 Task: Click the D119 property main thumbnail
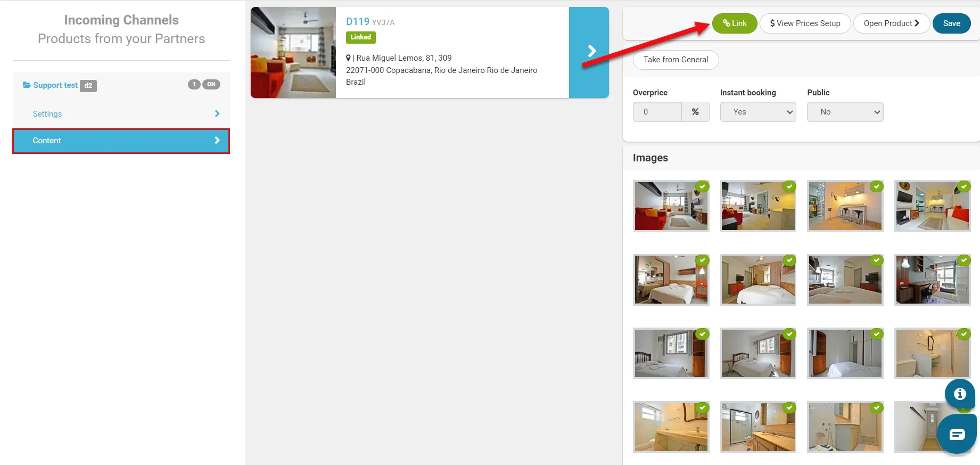click(293, 52)
